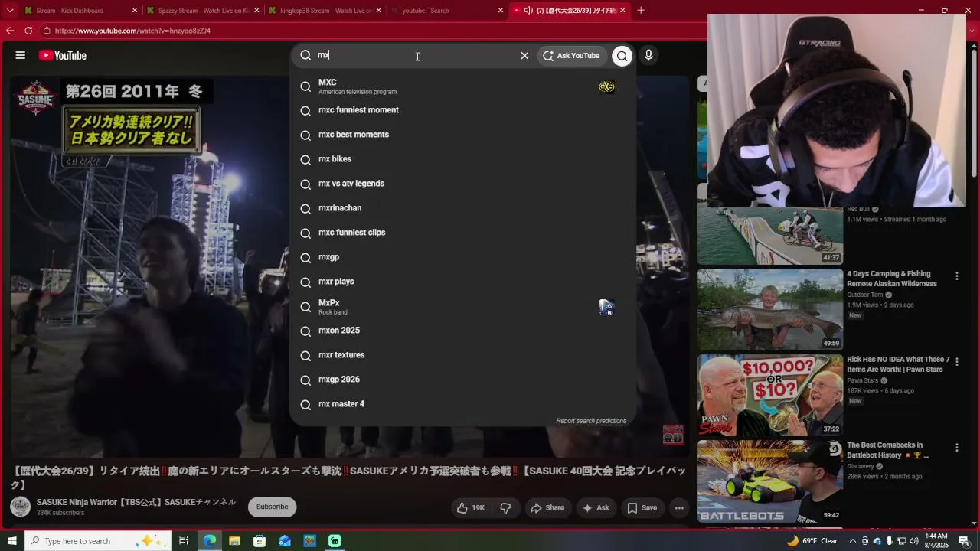
Task: Open the SASUKE Ninja Warrior channel name link
Action: point(136,502)
